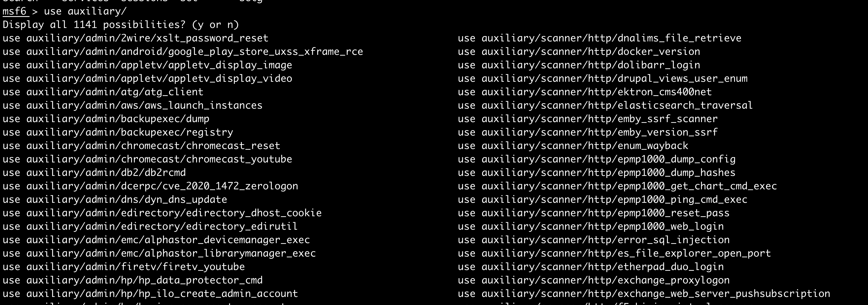Select the chromecast_youtube module text
Viewport: 868px width, 305px height.
click(147, 159)
